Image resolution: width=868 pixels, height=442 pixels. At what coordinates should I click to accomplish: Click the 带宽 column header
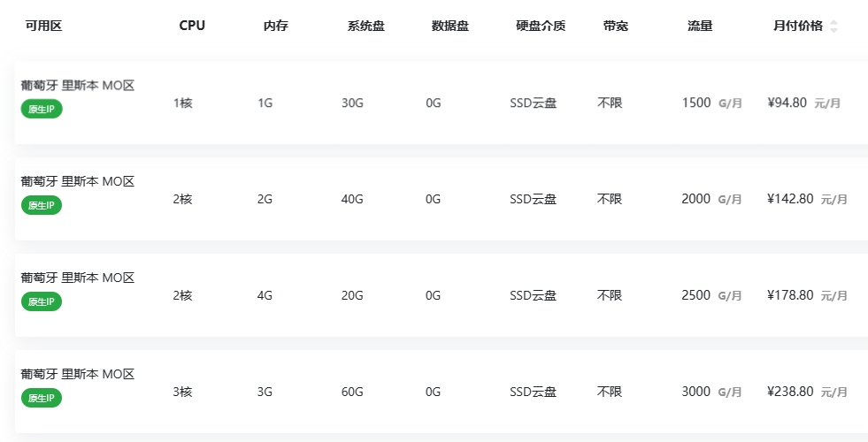click(616, 26)
